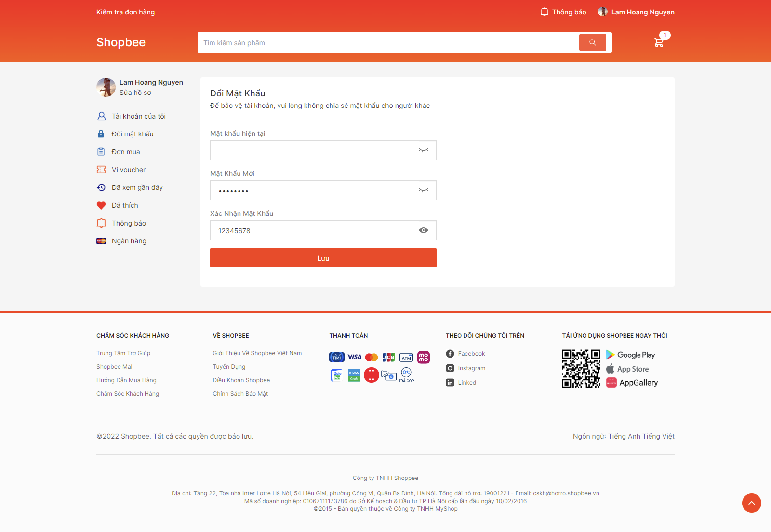Open Trung Tâm Trợ Giúp link
The image size is (771, 532).
tap(123, 353)
